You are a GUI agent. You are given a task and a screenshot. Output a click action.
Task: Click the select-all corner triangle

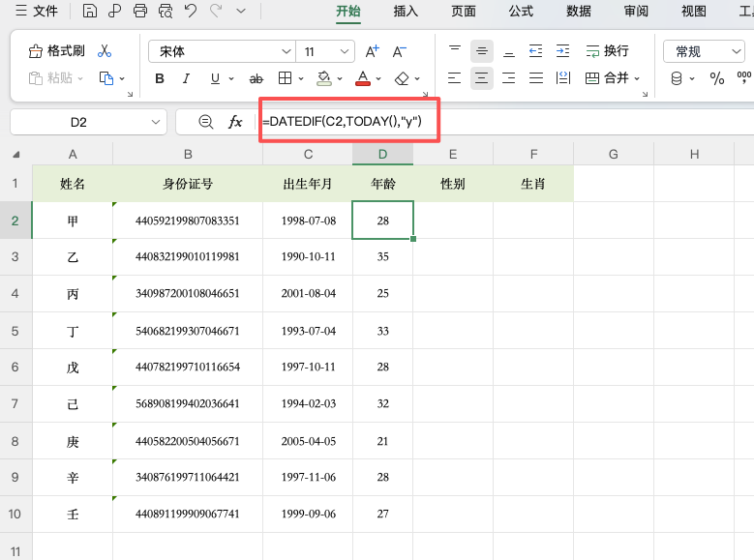click(16, 155)
